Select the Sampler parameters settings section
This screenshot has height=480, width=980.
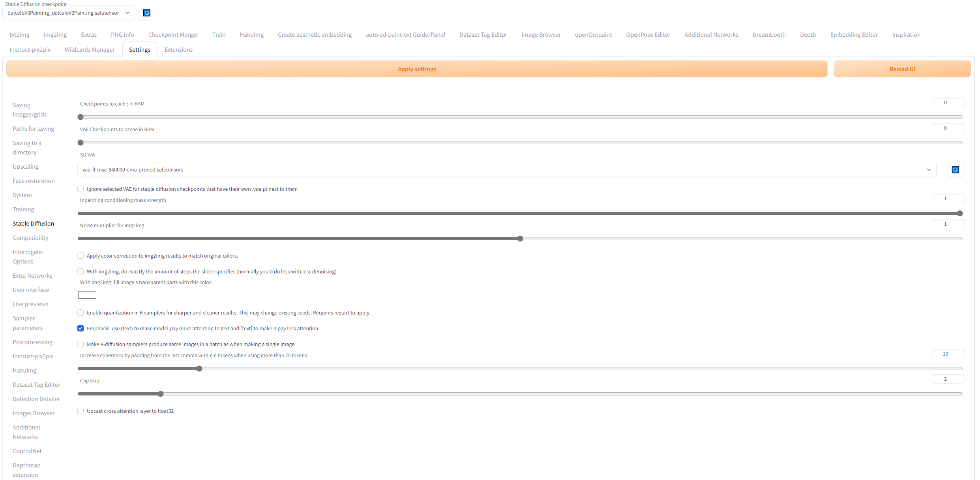(28, 323)
